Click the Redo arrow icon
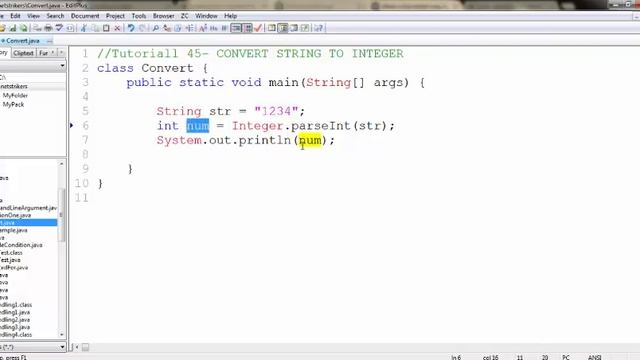 pos(142,28)
